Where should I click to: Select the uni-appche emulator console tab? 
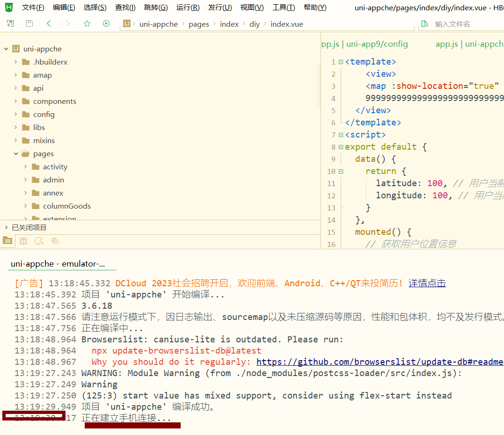tap(58, 264)
